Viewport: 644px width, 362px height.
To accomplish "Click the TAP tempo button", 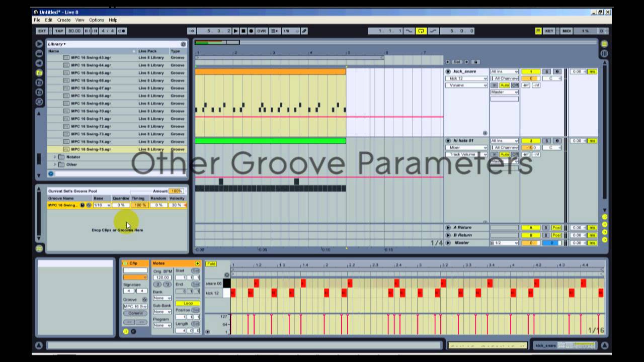I will click(x=59, y=31).
